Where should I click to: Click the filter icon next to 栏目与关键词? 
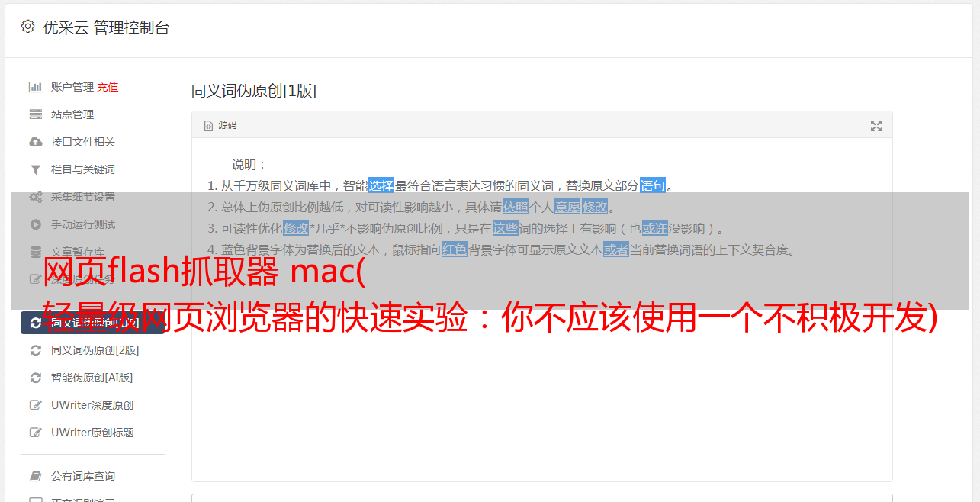coord(35,169)
